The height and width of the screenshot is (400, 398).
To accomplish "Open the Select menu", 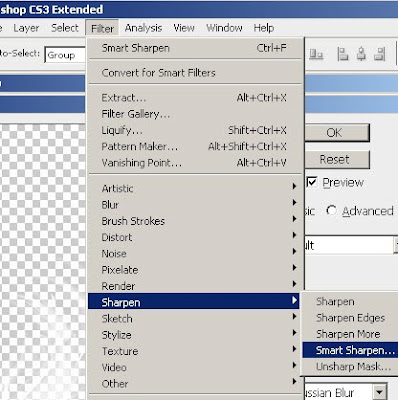I will [x=65, y=28].
